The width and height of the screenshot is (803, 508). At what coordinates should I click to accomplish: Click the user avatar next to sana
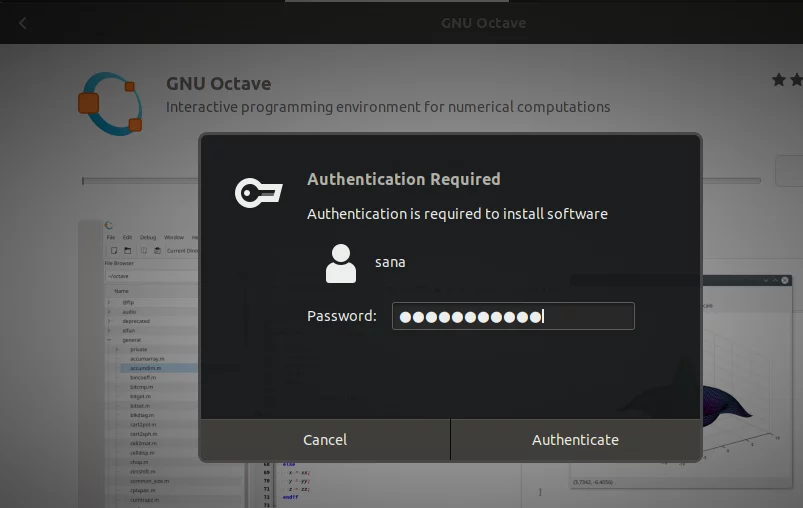point(341,263)
